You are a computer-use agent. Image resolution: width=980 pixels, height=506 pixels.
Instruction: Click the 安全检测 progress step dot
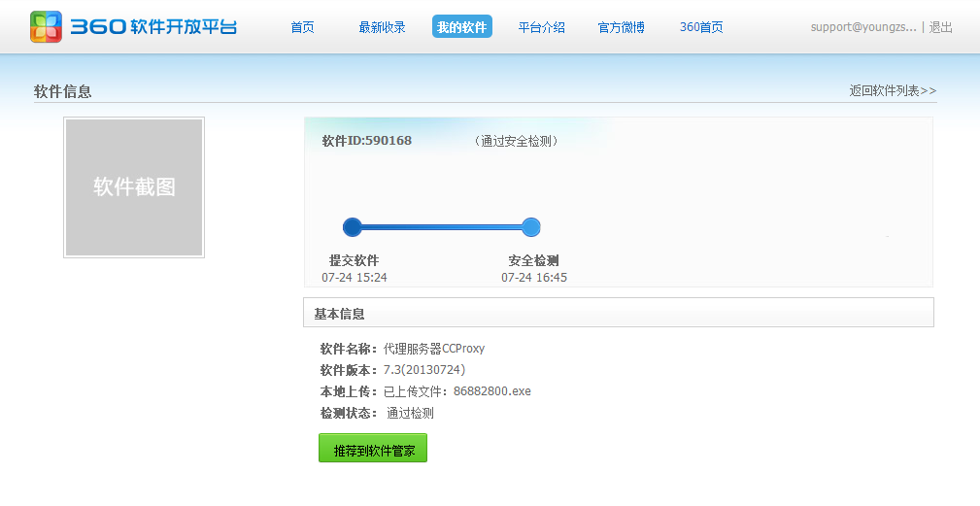[530, 226]
